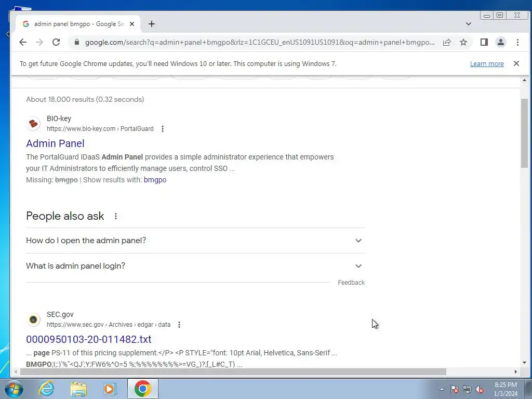Image resolution: width=532 pixels, height=399 pixels.
Task: Click the SEC.gov site favicon
Action: pos(34,320)
